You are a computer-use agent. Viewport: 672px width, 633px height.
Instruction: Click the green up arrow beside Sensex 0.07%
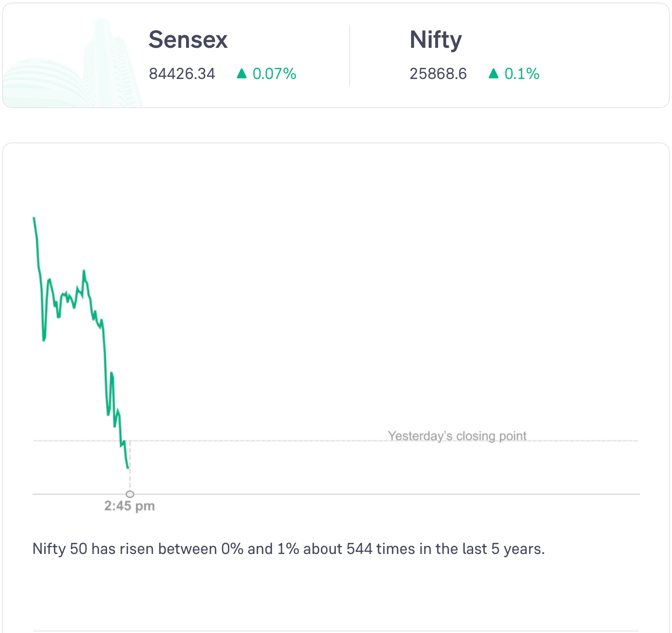(x=241, y=74)
